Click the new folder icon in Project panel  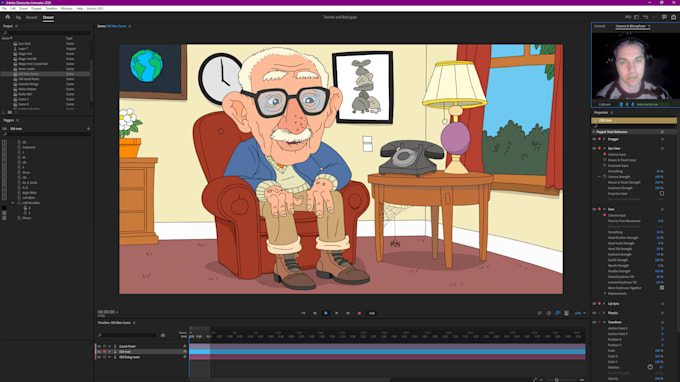(10, 112)
